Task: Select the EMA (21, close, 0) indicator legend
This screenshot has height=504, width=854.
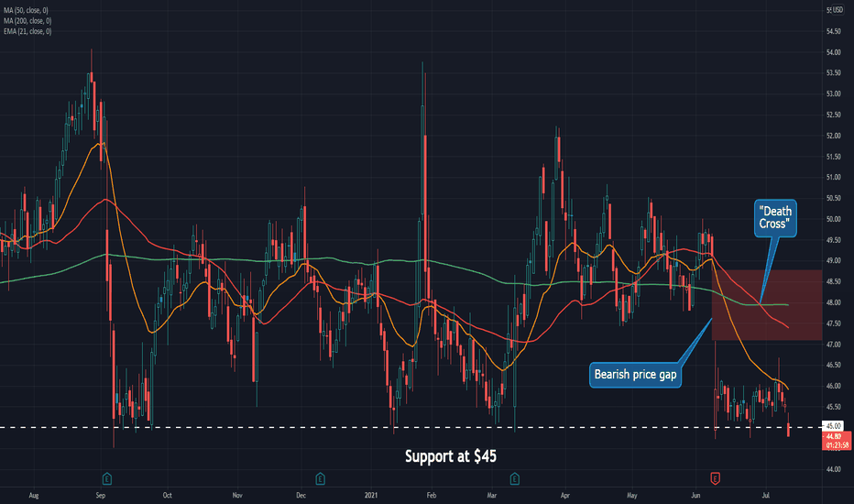Action: [27, 31]
